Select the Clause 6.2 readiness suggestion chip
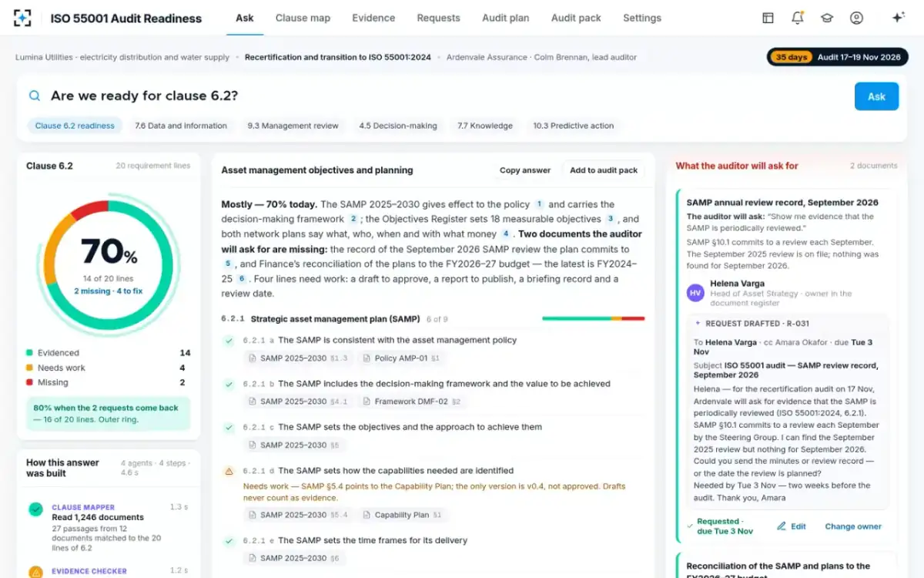 tap(75, 126)
